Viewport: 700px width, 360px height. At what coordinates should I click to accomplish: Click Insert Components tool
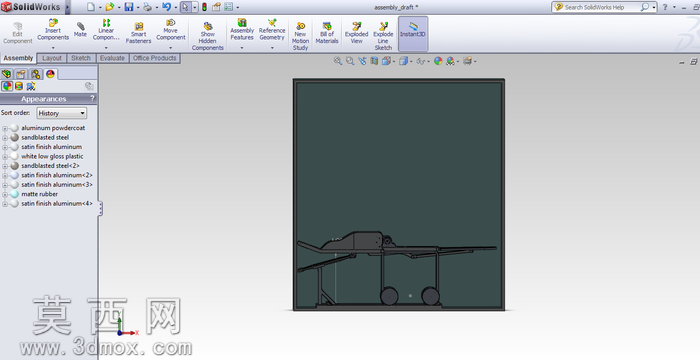(x=53, y=30)
